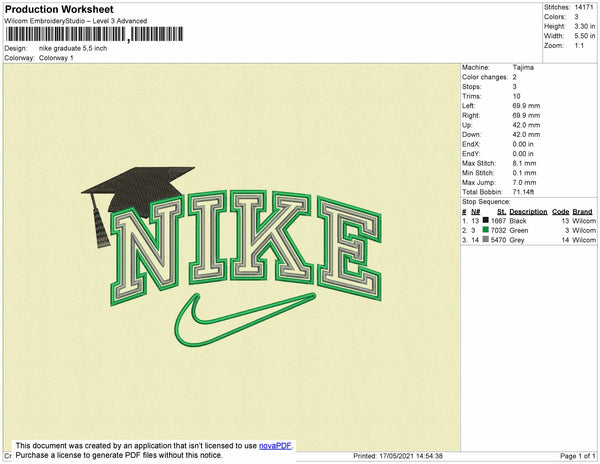Click the width value '5.50 in'
Viewport: 600px width, 464px height.
[x=585, y=36]
